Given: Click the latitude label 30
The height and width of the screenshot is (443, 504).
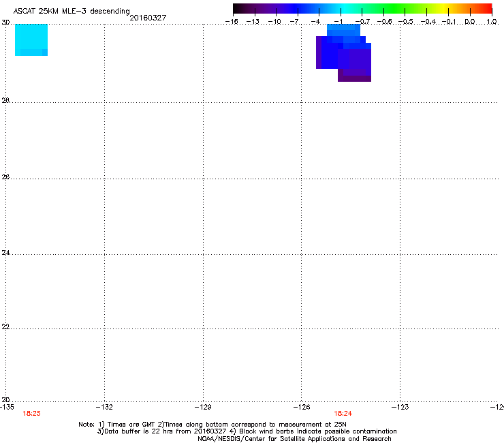Looking at the screenshot, I should pyautogui.click(x=5, y=22).
